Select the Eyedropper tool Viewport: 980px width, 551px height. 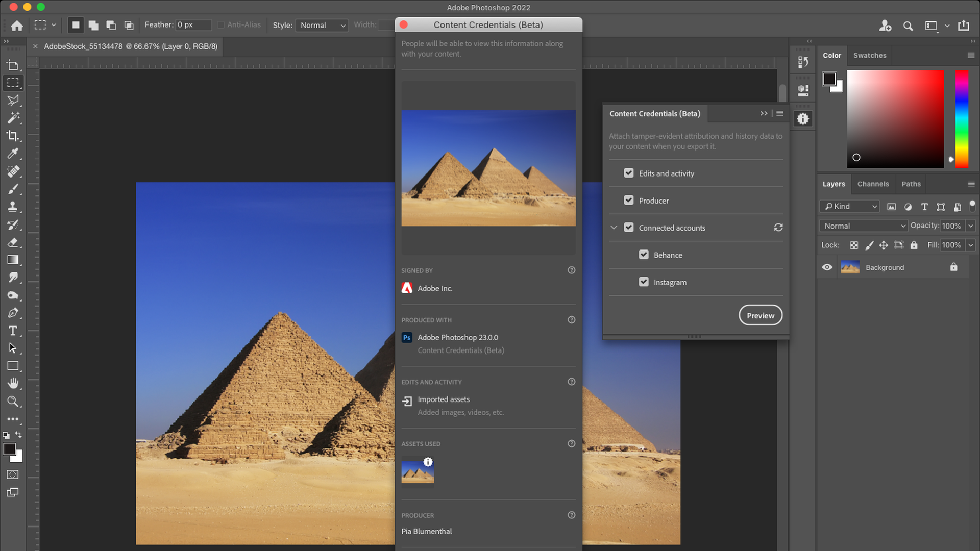click(13, 154)
